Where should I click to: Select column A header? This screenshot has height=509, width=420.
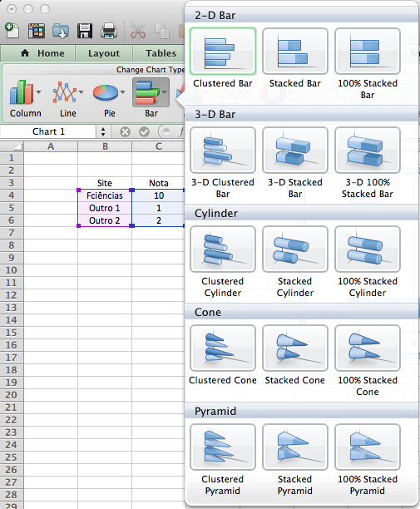[51, 146]
